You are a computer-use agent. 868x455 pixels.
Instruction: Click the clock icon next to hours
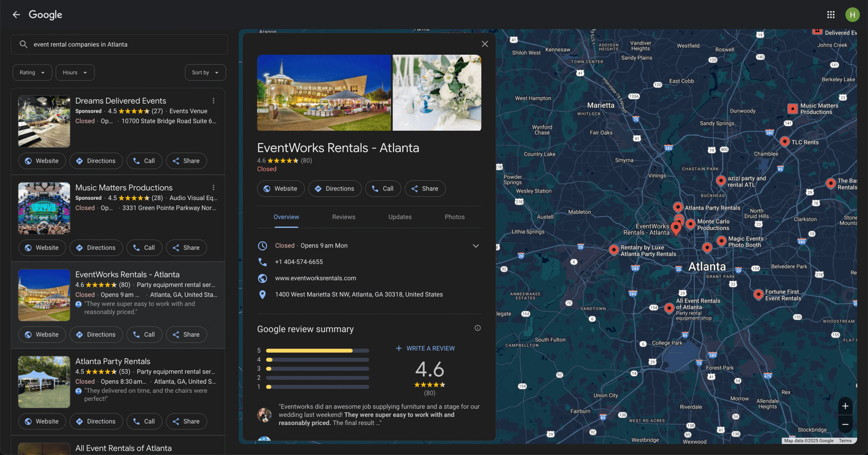263,245
